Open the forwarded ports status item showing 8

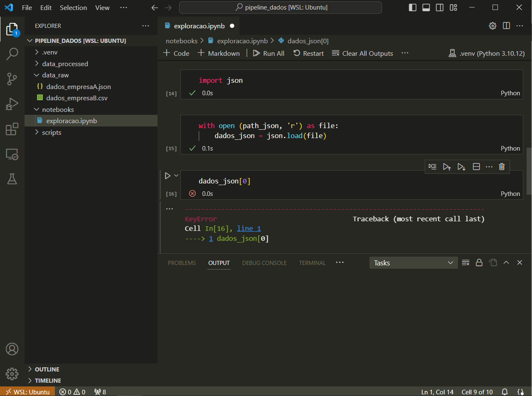pyautogui.click(x=100, y=392)
